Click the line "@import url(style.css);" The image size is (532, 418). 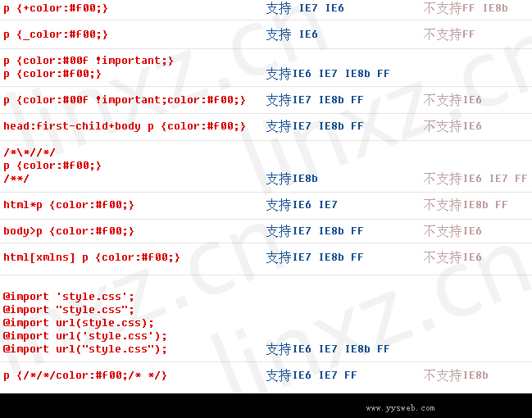pyautogui.click(x=79, y=323)
